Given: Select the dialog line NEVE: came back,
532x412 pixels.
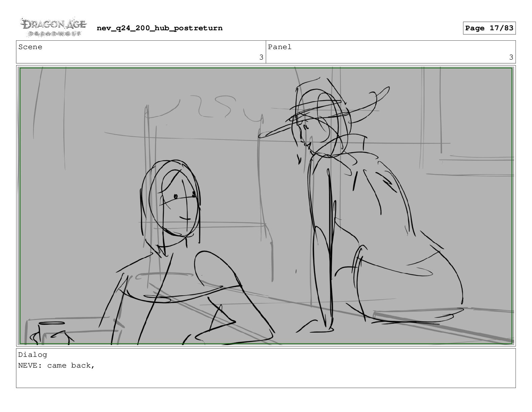Looking at the screenshot, I should tap(56, 365).
